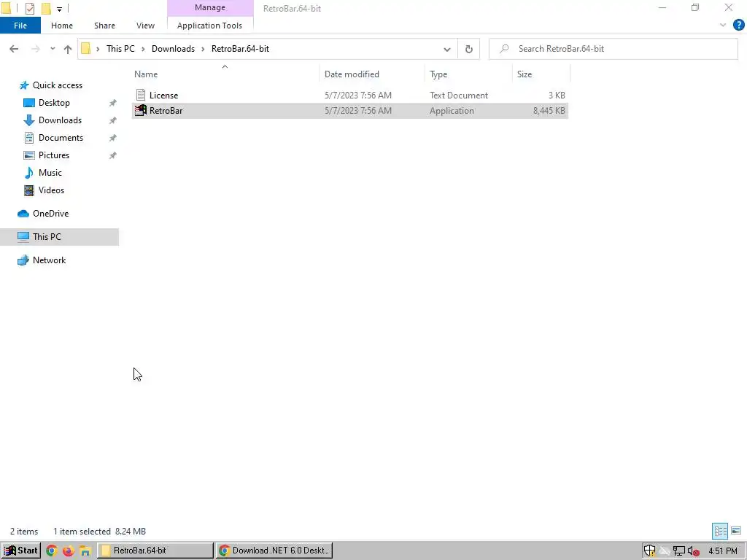
Task: Click the volume tray icon
Action: 693,551
